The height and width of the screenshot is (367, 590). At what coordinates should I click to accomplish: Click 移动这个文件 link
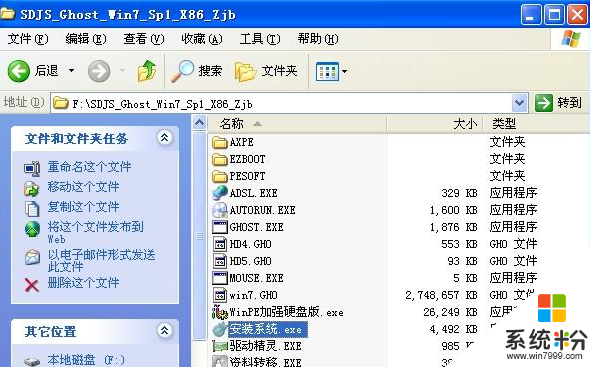coord(83,187)
